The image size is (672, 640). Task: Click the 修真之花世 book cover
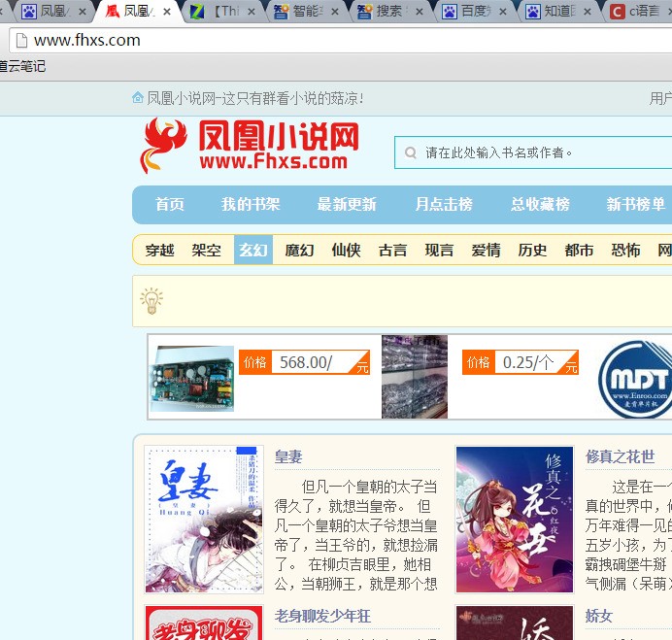[x=514, y=519]
